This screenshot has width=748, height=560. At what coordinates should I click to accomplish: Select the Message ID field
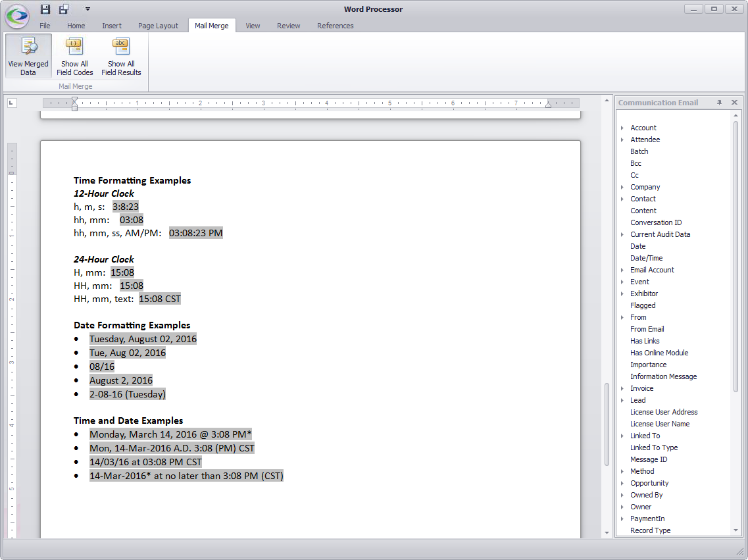(649, 459)
